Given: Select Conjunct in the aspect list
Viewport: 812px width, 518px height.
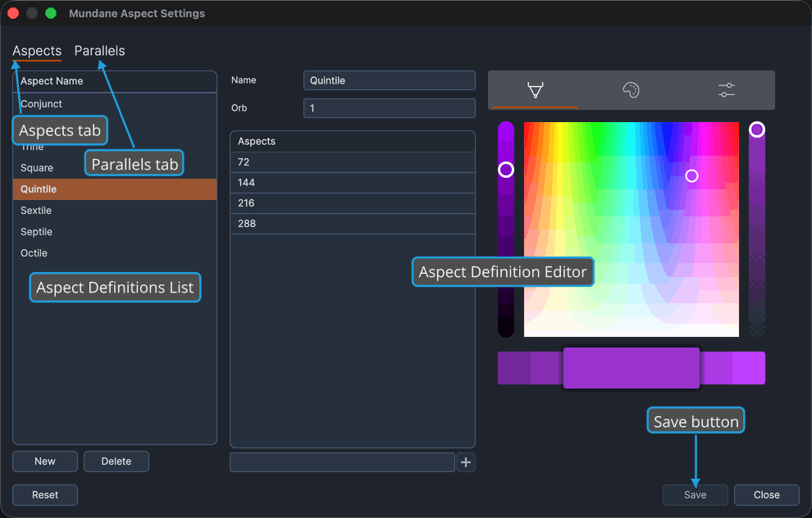Looking at the screenshot, I should [115, 104].
